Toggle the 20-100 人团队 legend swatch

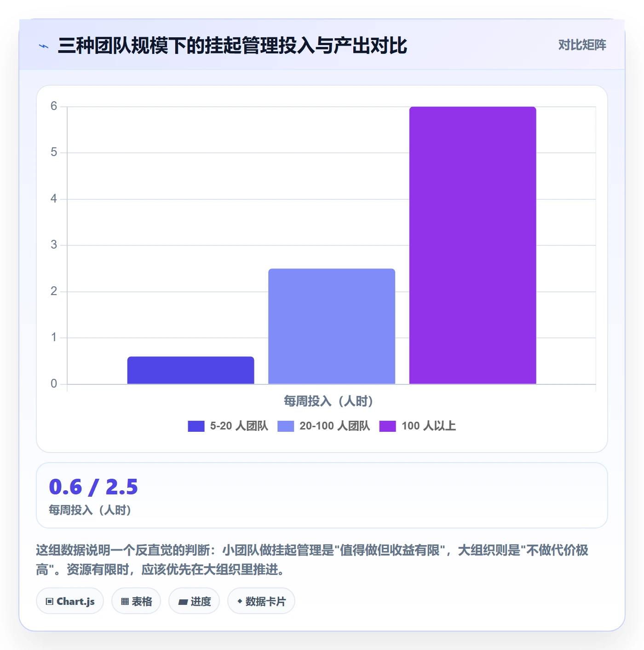pyautogui.click(x=286, y=426)
